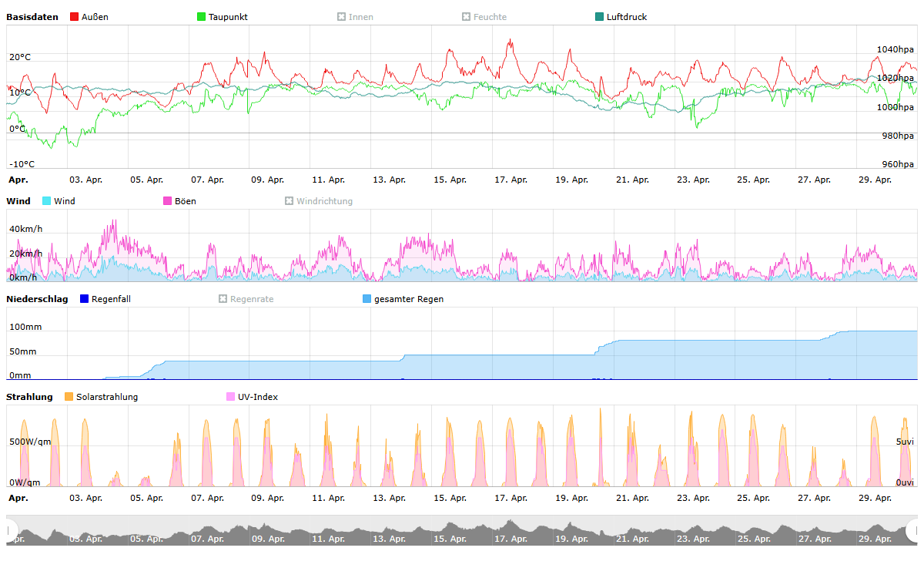Click the right handle of the range navigator
Screen dimensions: 924x578
click(913, 530)
